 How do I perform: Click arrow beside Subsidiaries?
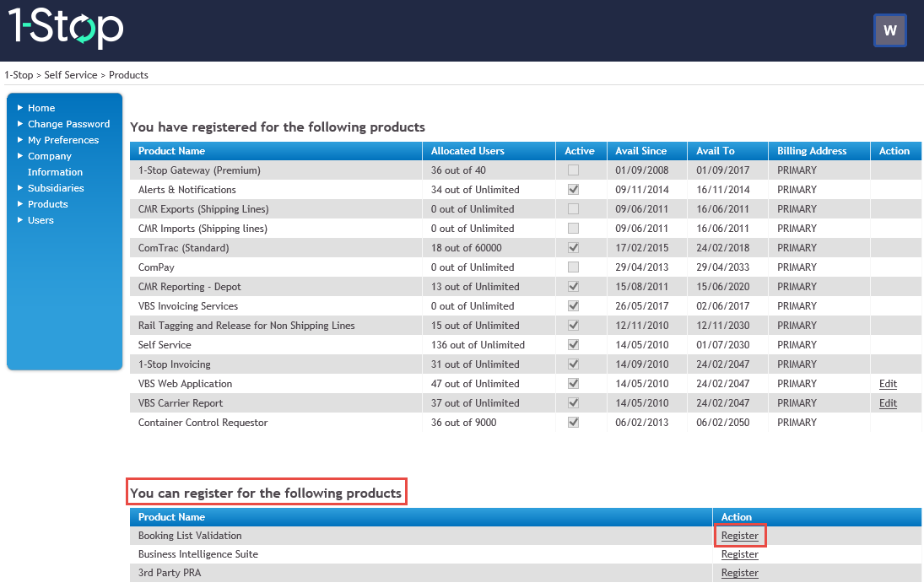click(20, 188)
